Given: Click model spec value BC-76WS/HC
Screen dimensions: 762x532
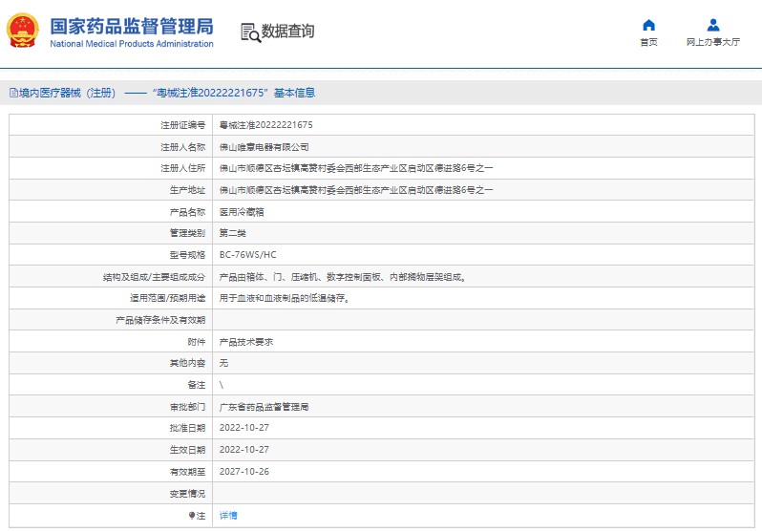Looking at the screenshot, I should pos(247,255).
